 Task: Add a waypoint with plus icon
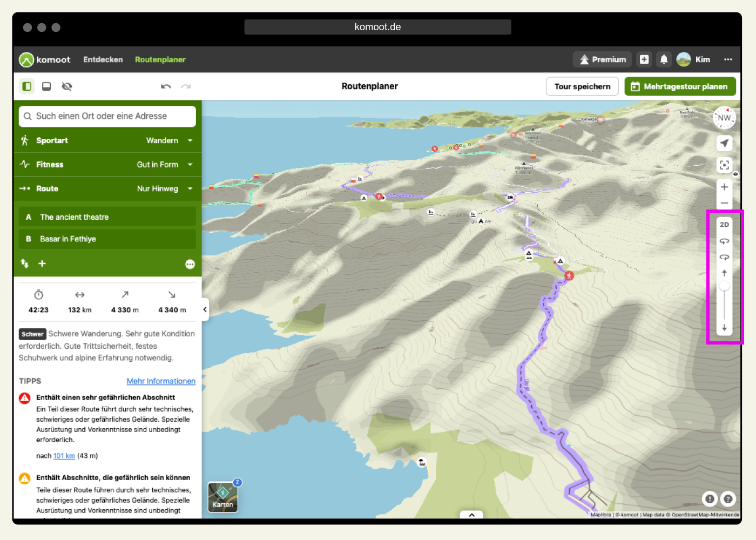click(42, 264)
